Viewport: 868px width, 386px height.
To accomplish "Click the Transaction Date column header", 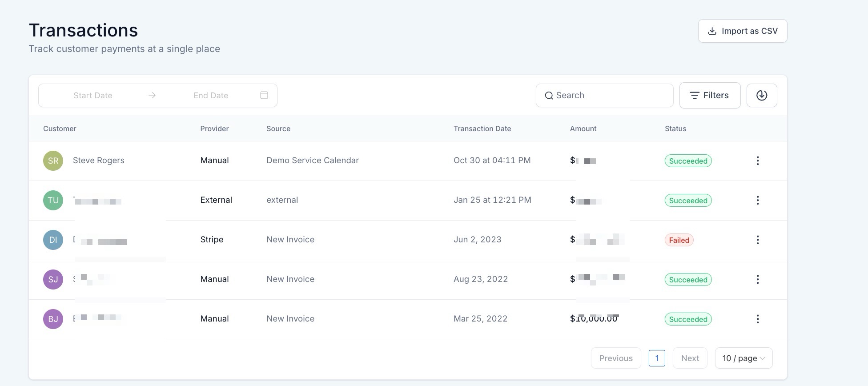I will (x=482, y=129).
